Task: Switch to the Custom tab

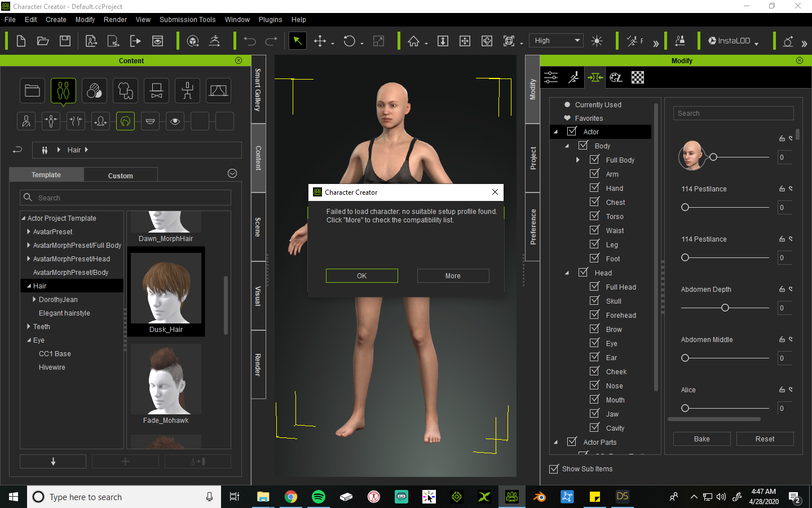Action: pyautogui.click(x=121, y=176)
